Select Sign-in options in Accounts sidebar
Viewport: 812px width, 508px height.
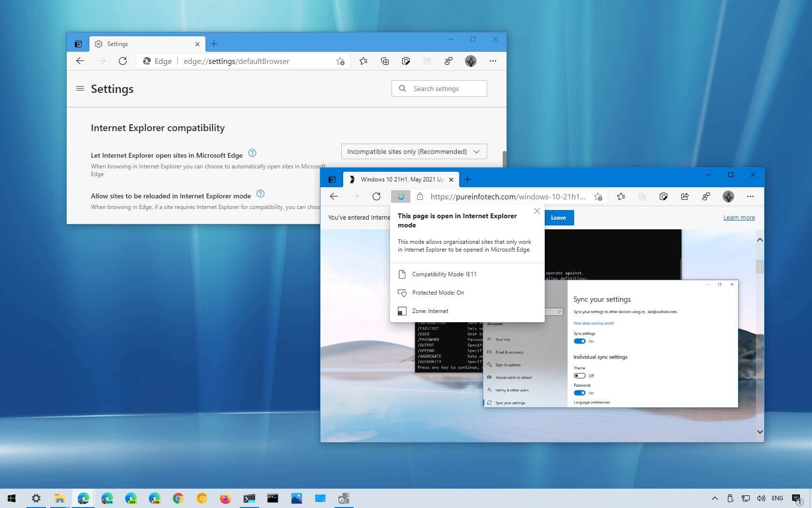[507, 365]
